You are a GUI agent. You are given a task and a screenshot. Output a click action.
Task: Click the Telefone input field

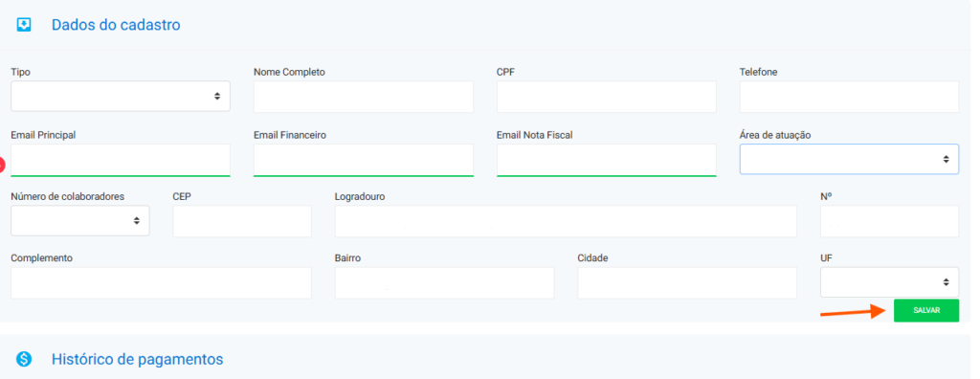(849, 97)
